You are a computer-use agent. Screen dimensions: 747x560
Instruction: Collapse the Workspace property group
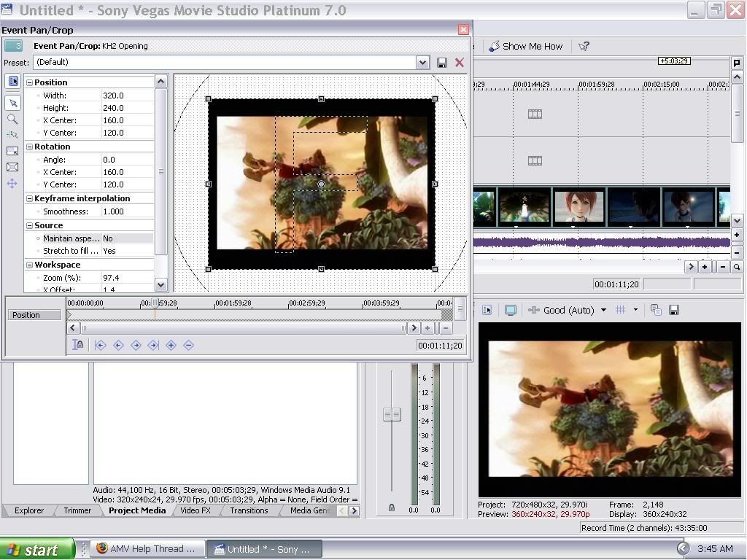point(29,265)
